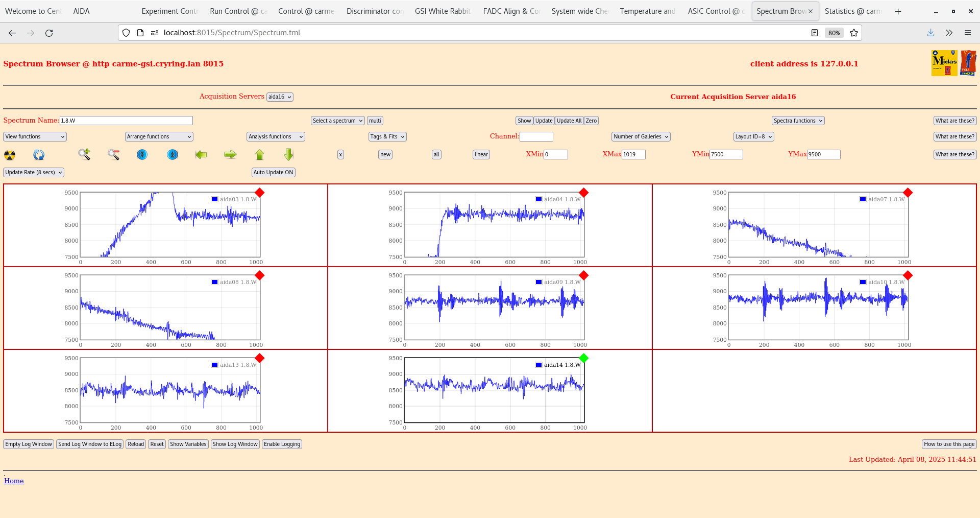Screen dimensions: 980x518
Task: Open the Tags & Fits dropdown
Action: pos(388,136)
